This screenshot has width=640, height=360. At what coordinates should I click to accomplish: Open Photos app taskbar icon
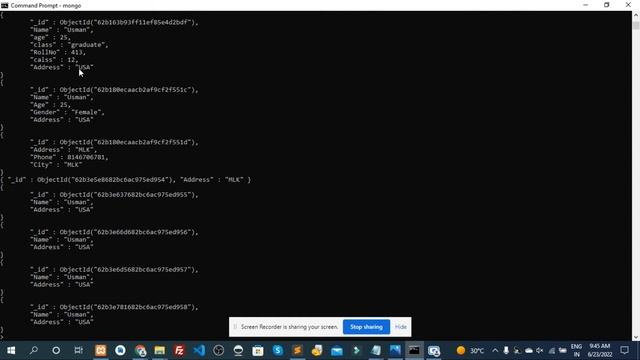pos(396,350)
